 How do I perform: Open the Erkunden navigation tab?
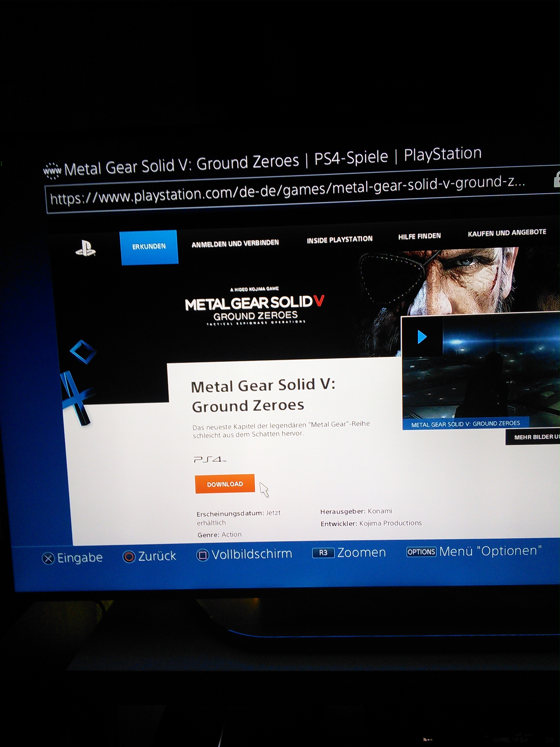[149, 247]
